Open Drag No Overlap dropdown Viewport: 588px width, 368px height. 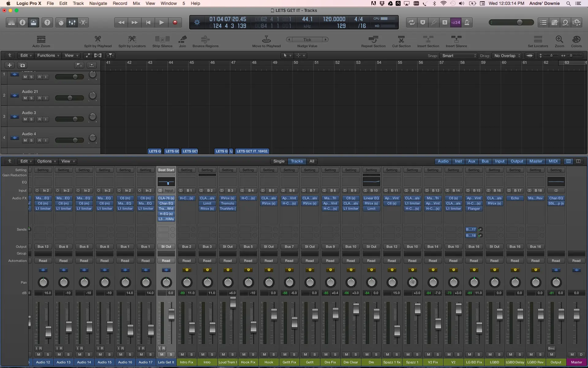coord(507,56)
